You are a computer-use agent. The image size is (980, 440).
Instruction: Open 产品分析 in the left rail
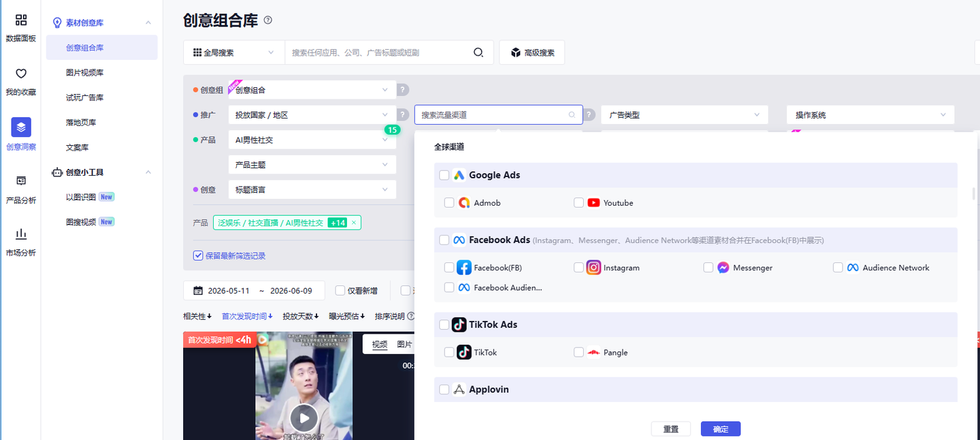coord(21,200)
